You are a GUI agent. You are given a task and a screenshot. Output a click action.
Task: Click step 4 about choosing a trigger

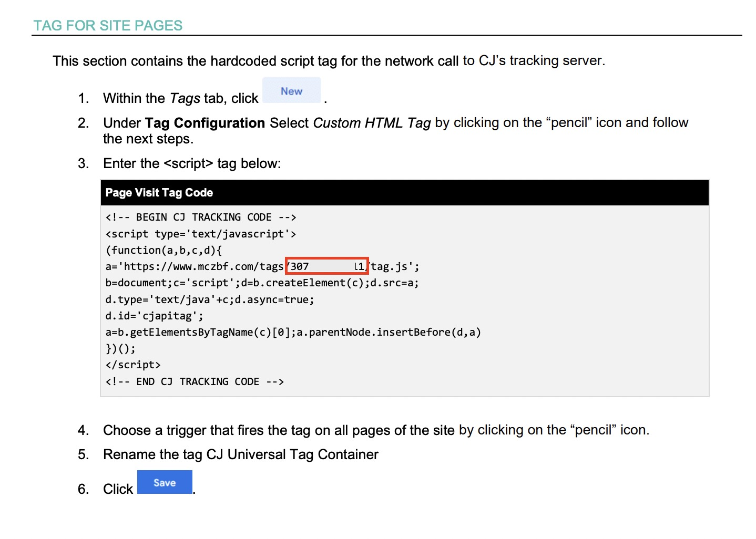point(376,430)
